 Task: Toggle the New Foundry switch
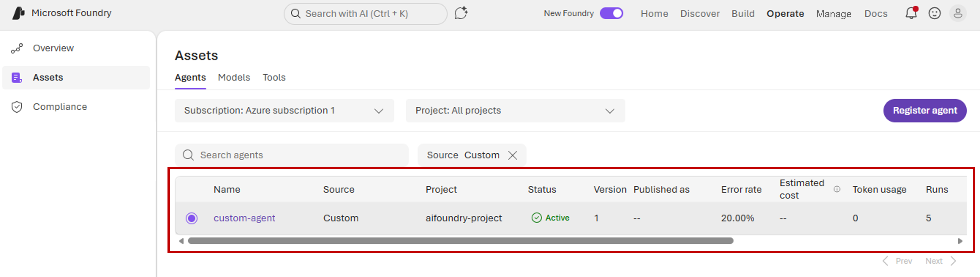pos(611,13)
